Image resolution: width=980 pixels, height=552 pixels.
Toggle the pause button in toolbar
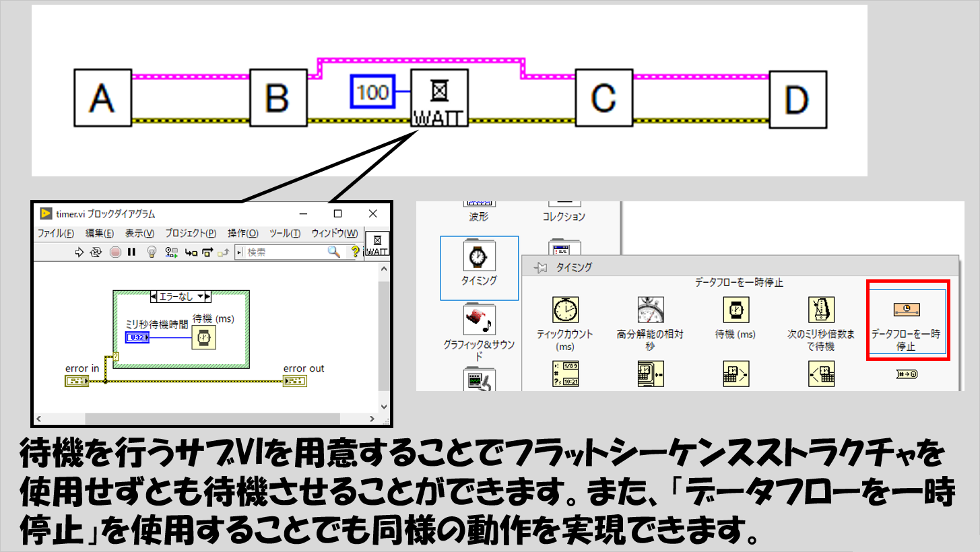131,252
